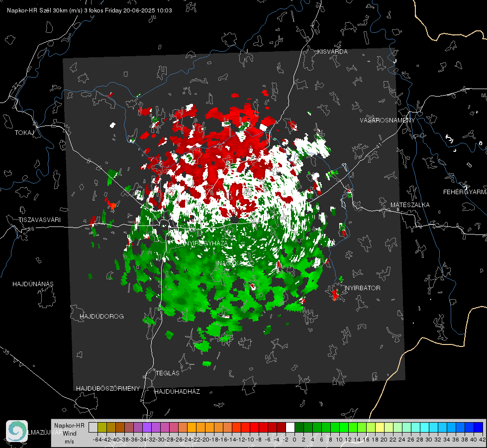
Task: Click the FEHÉRGYARMAT label at the right edge
Action: (x=465, y=192)
